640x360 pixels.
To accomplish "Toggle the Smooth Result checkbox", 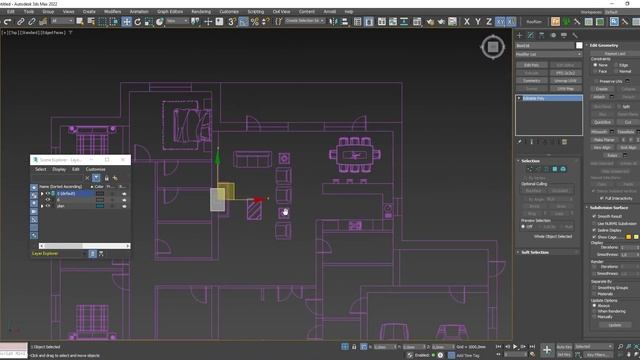I will (x=594, y=216).
